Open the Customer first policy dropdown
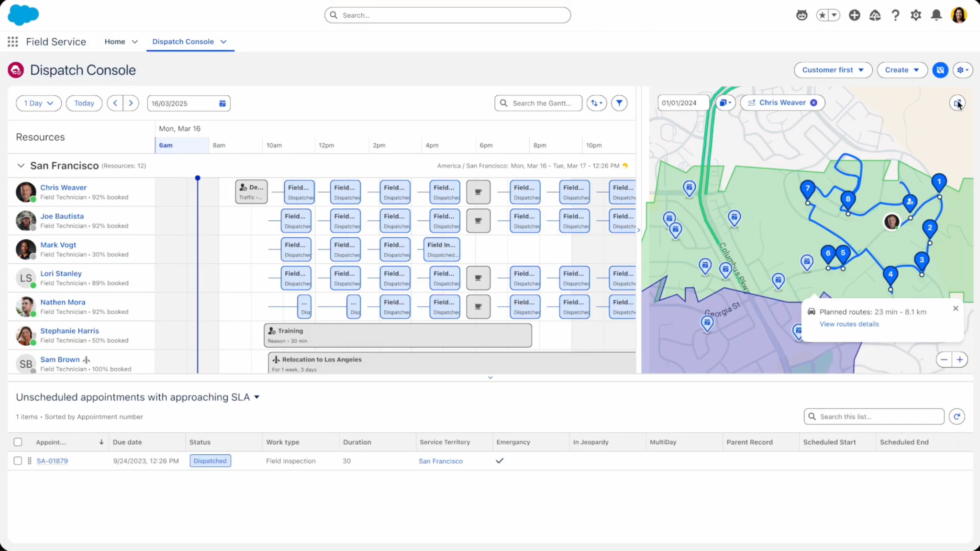This screenshot has width=980, height=551. (x=833, y=70)
